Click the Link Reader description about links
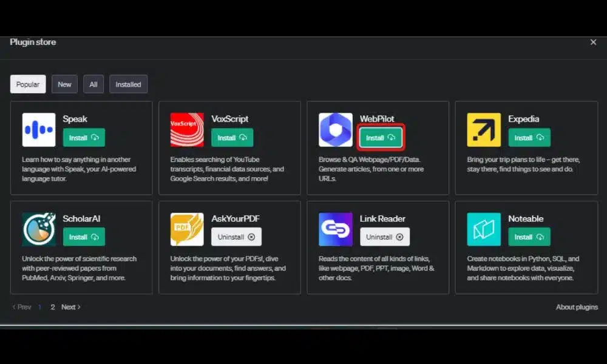 point(376,268)
